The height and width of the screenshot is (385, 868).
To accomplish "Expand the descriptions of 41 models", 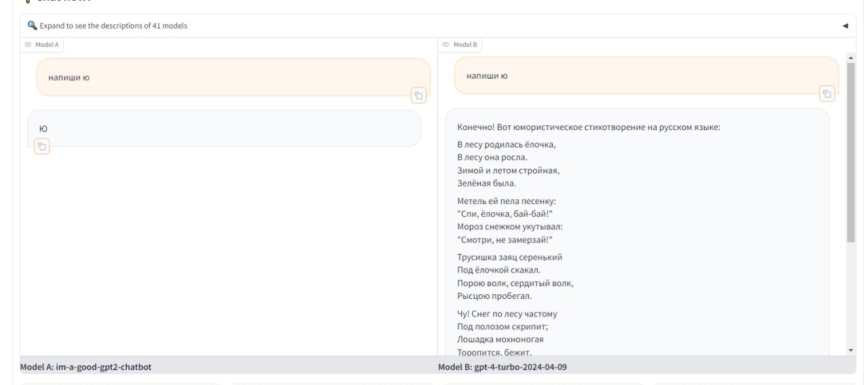I will (113, 26).
